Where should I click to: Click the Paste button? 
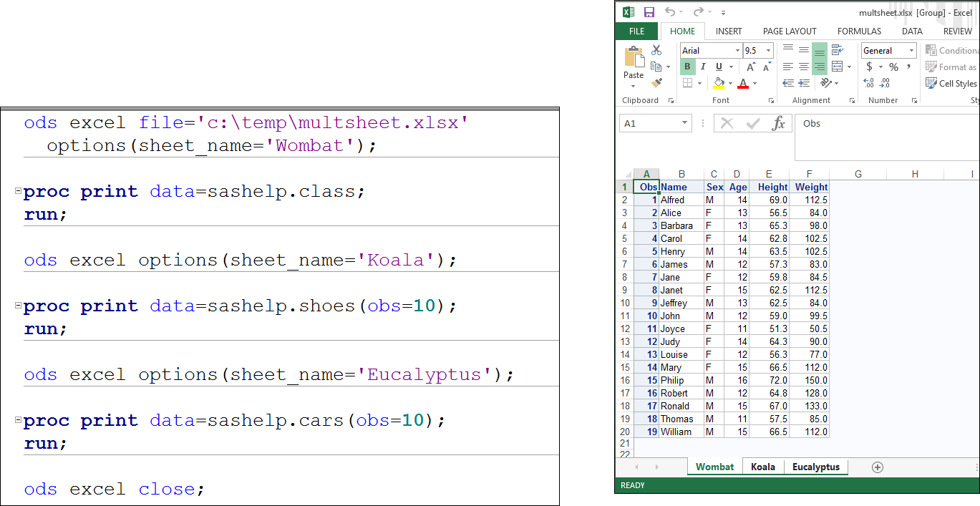634,63
